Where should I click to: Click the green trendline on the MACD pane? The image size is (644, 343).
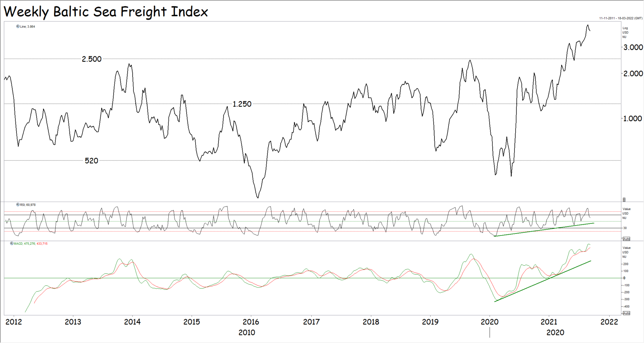[x=542, y=281]
